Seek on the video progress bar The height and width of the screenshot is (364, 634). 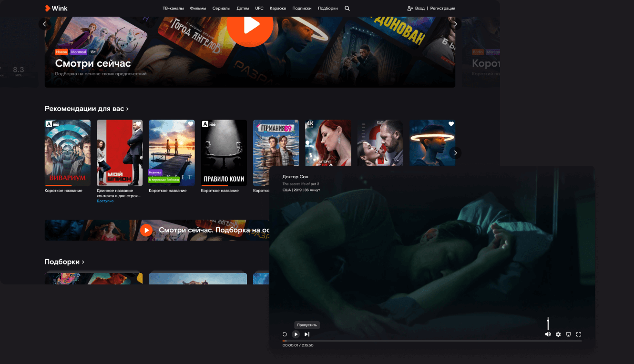(432, 341)
